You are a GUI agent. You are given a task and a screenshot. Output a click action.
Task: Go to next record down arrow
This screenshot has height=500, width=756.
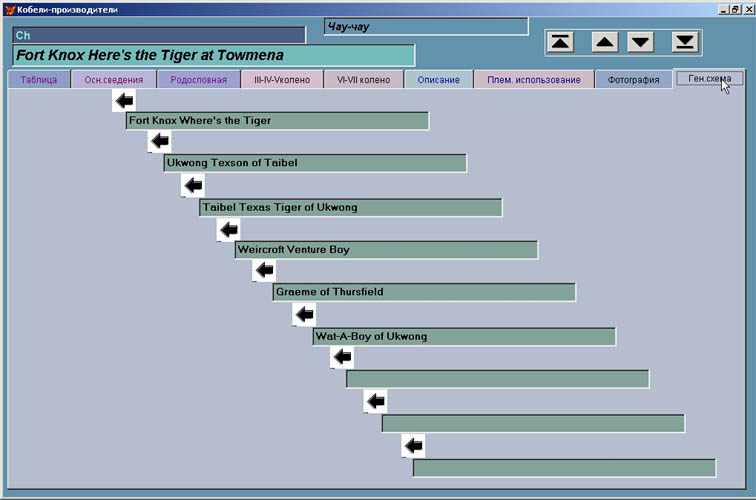pos(640,42)
